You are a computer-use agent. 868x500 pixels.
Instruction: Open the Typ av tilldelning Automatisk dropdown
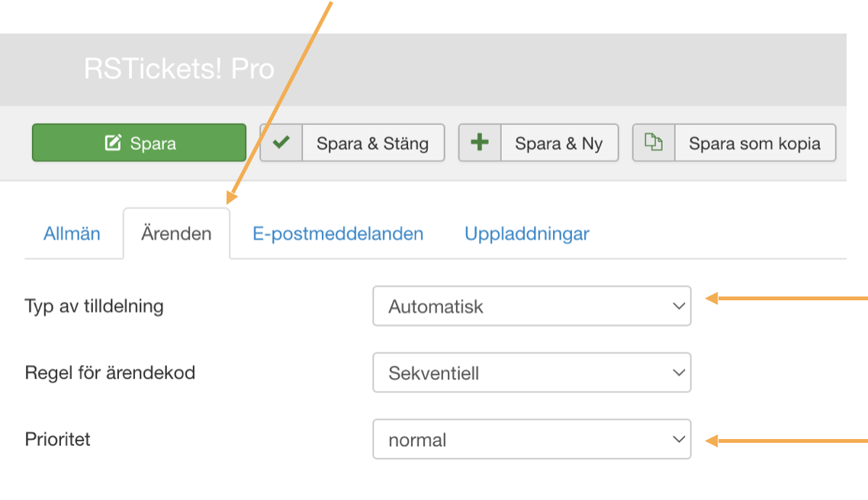532,306
